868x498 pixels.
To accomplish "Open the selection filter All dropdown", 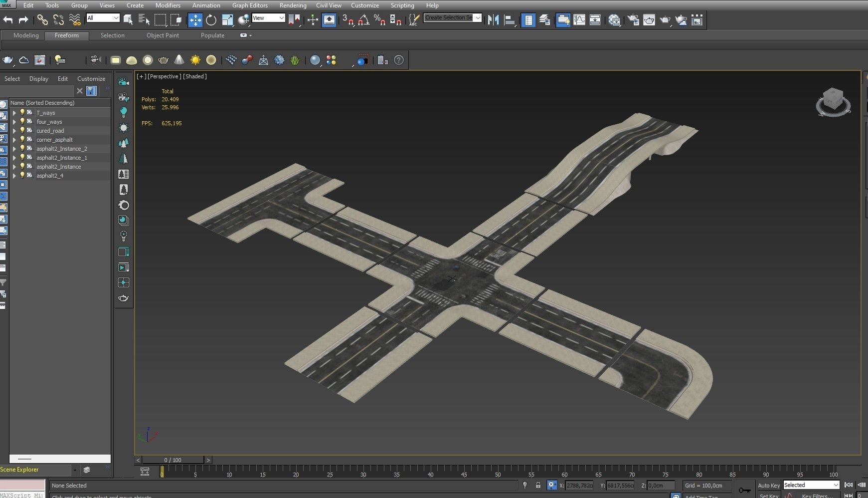I will pos(103,18).
